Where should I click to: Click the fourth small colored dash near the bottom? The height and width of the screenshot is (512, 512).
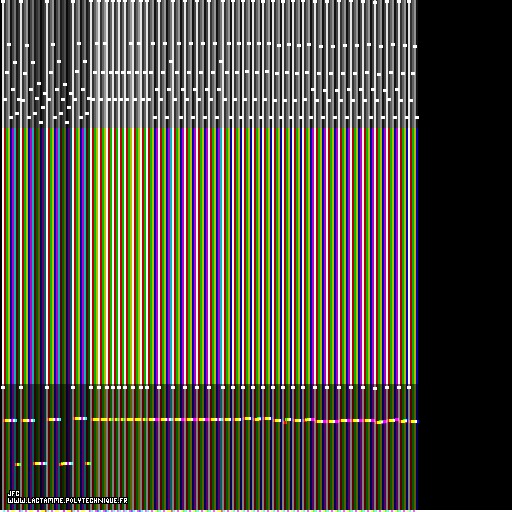pos(88,463)
